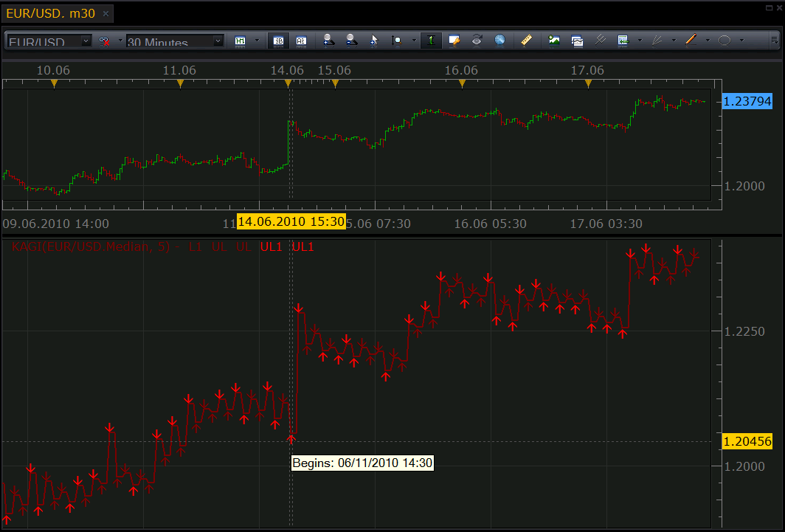785x532 pixels.
Task: Select the pencil line drawing tool
Action: pos(691,41)
